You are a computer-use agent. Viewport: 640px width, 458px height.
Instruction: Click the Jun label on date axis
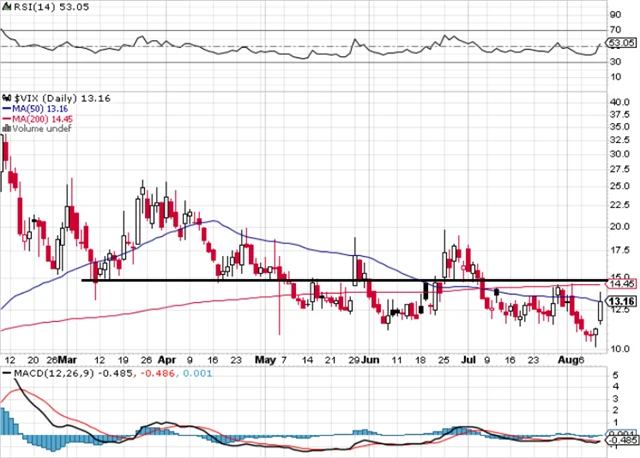point(369,358)
